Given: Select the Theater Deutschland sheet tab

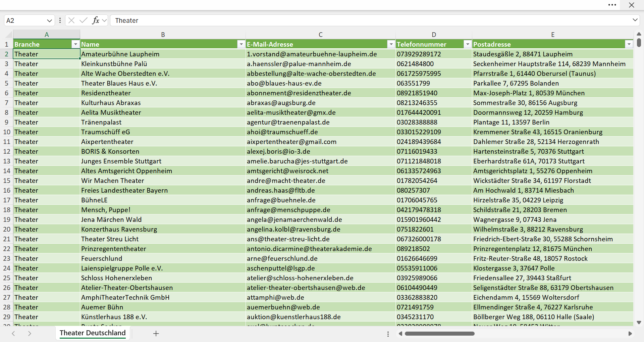Looking at the screenshot, I should pyautogui.click(x=93, y=333).
